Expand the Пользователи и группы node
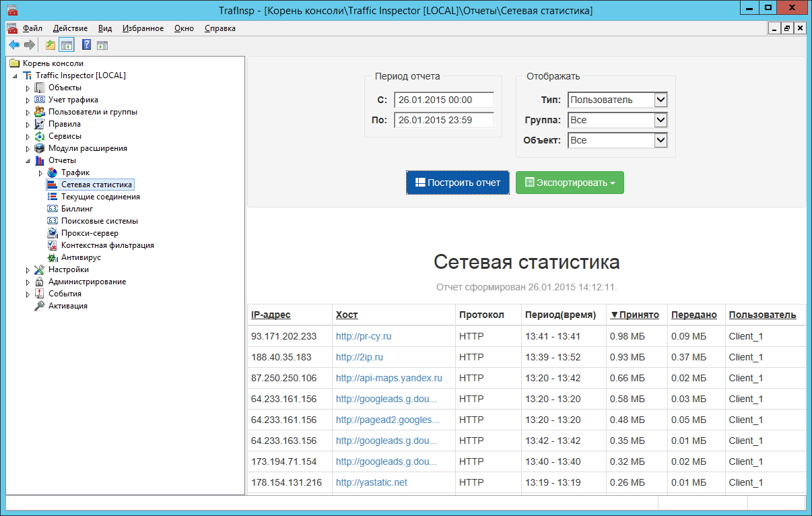 coord(28,112)
